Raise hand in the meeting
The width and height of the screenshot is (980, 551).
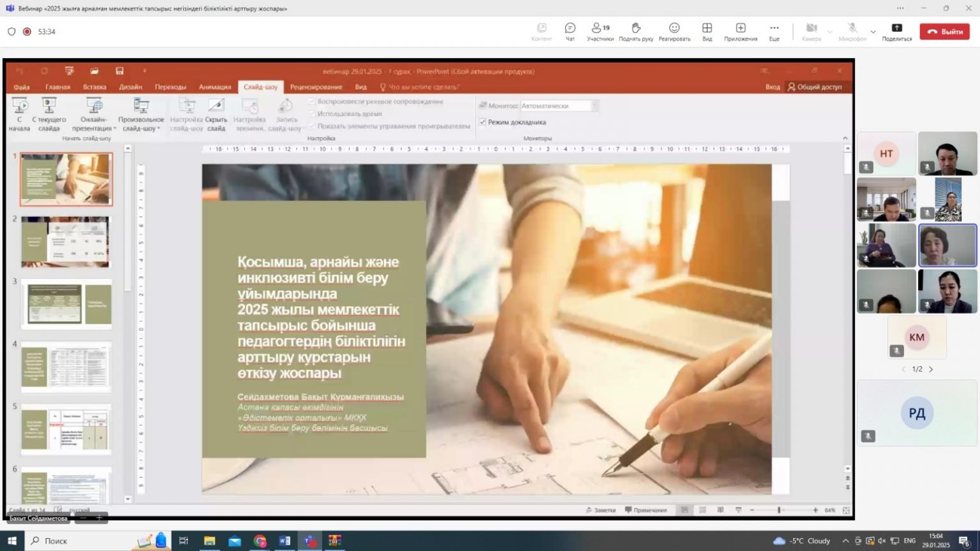tap(635, 31)
